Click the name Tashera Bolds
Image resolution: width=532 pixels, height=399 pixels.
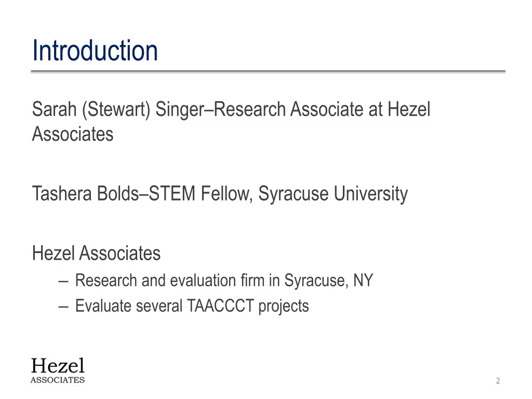coord(86,193)
